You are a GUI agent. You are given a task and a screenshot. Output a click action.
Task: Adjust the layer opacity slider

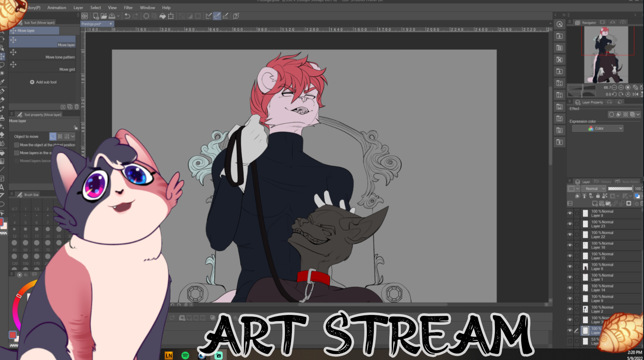[x=620, y=189]
